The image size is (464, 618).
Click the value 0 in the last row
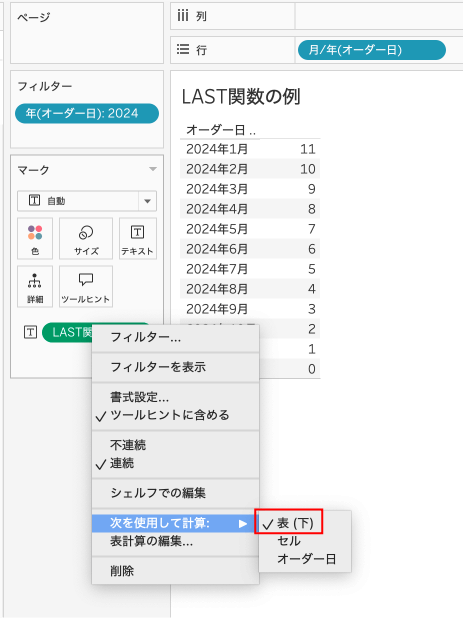tap(311, 369)
